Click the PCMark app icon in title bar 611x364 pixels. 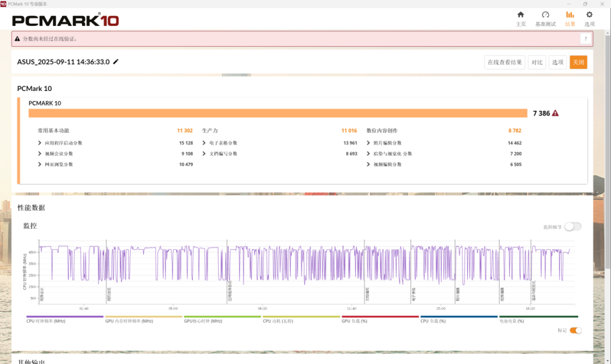[3, 3]
